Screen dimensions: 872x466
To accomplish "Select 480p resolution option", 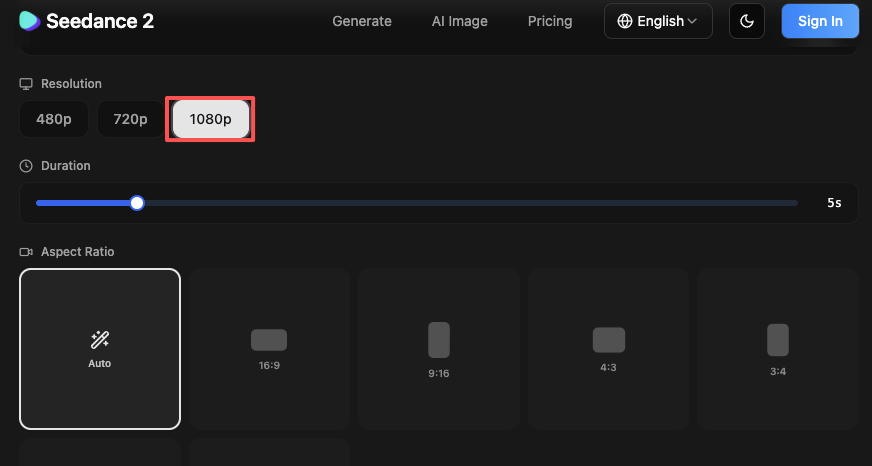I will 54,120.
